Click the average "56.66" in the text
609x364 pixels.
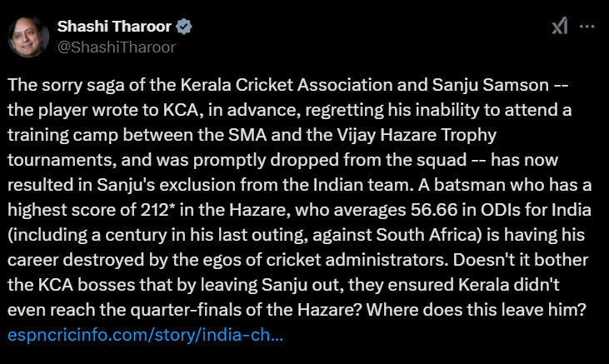pyautogui.click(x=434, y=210)
